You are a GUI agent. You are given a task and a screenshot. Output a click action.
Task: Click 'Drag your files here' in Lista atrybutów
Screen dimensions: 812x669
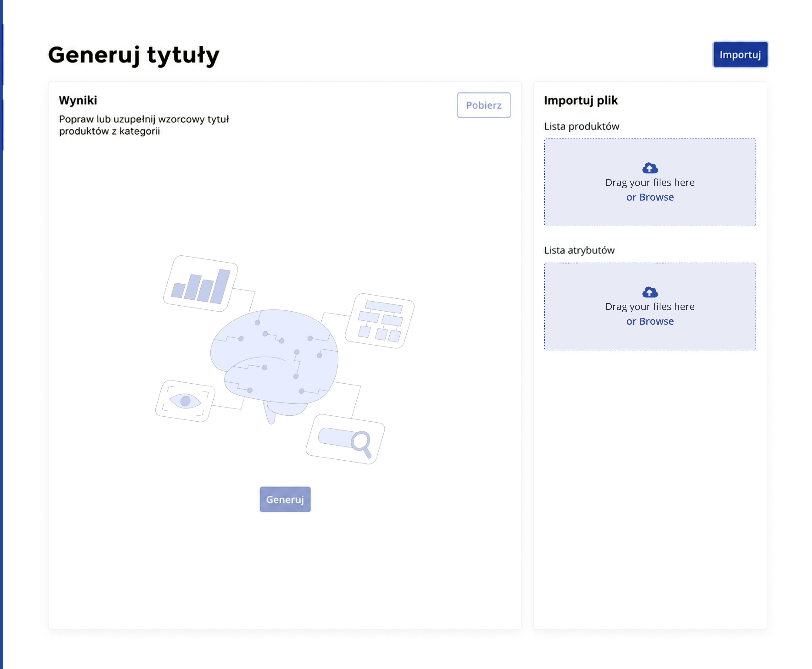(650, 307)
